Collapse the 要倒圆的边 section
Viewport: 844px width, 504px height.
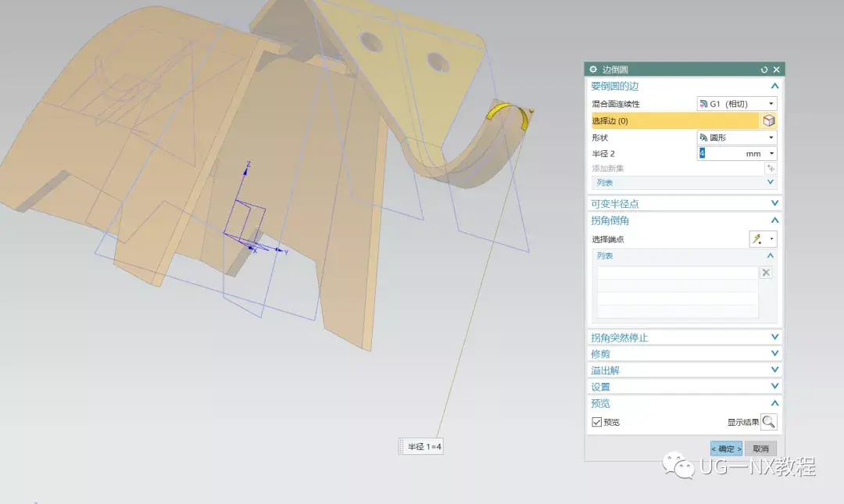(774, 86)
